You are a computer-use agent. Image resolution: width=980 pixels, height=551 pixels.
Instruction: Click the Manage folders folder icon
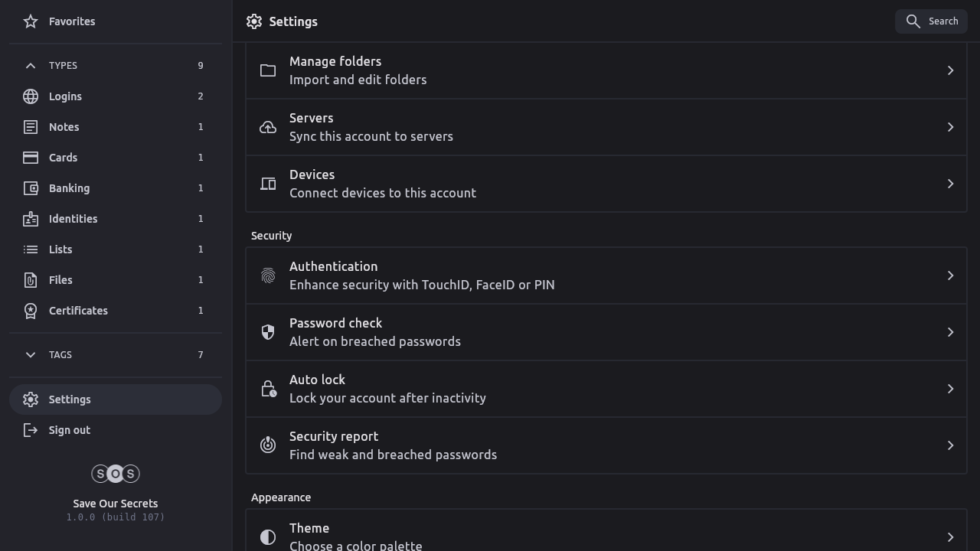click(268, 70)
